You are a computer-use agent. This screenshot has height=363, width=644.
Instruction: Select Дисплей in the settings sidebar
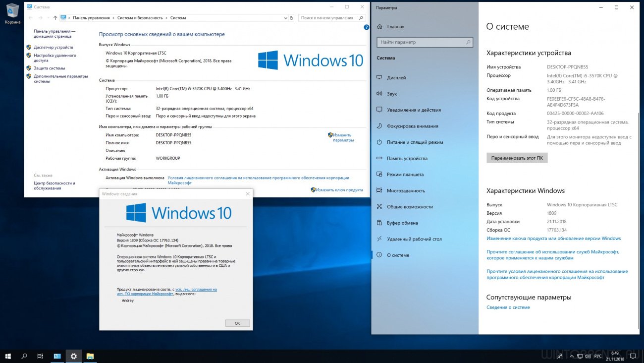coord(396,78)
